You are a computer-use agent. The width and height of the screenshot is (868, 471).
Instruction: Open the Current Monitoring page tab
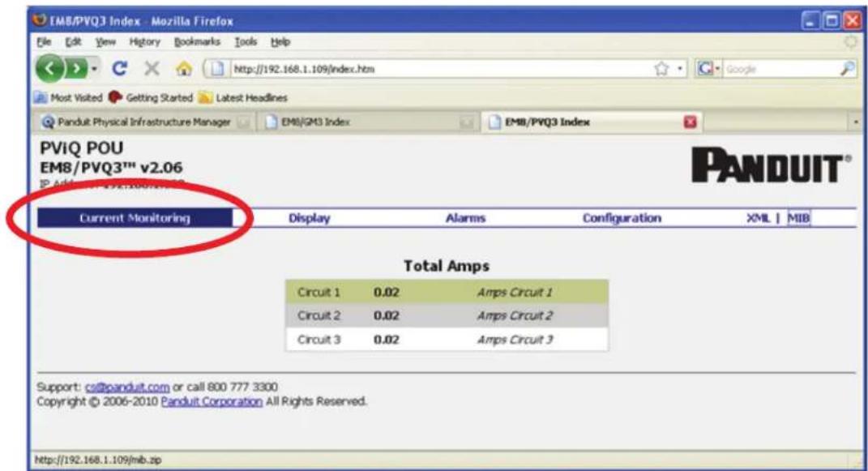(x=135, y=218)
